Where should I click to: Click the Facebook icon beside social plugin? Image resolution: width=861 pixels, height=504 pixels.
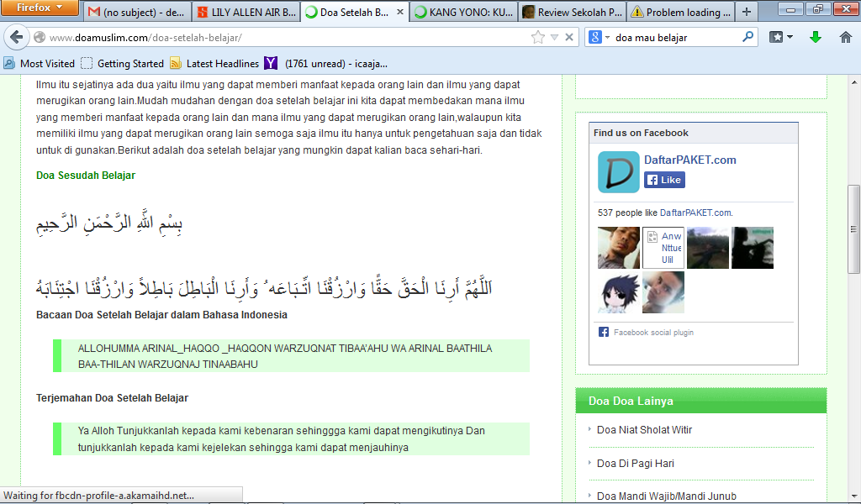click(x=604, y=332)
